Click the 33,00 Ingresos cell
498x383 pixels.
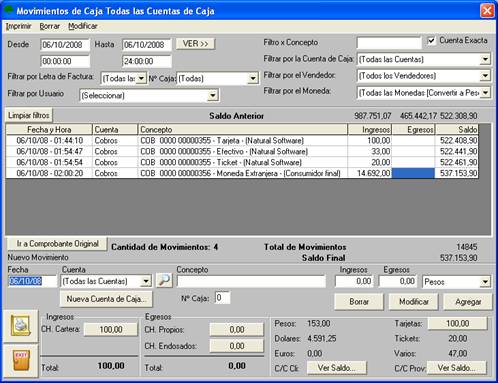[370, 151]
